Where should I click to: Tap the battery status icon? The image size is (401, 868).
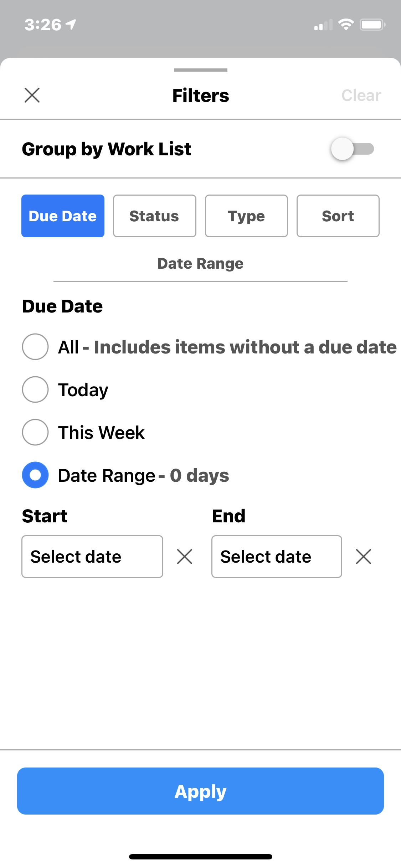pyautogui.click(x=372, y=25)
